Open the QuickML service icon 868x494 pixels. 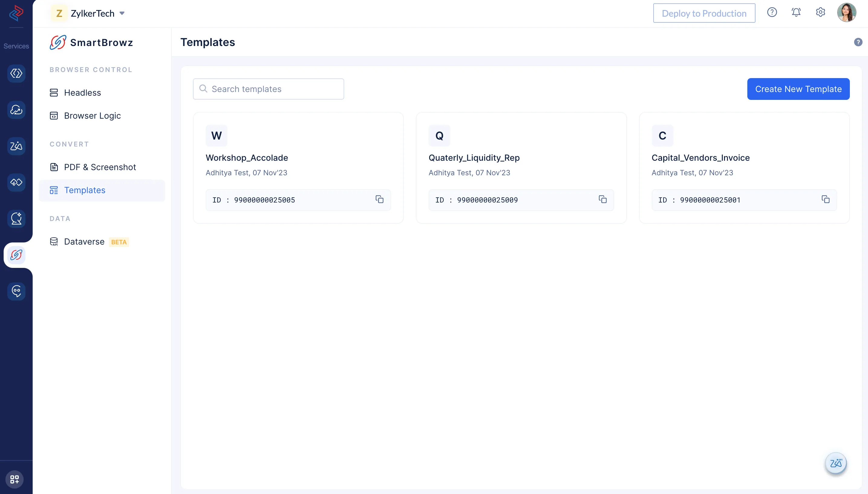[16, 219]
